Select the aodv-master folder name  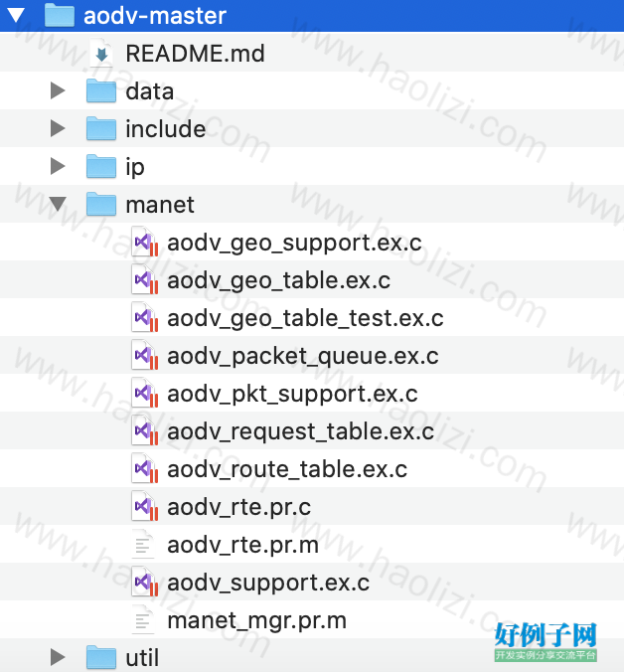[155, 16]
